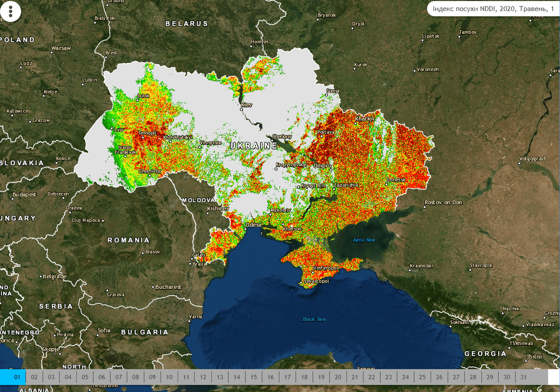This screenshot has height=392, width=560.
Task: Click the Lutsk city label
Action: 143,96
